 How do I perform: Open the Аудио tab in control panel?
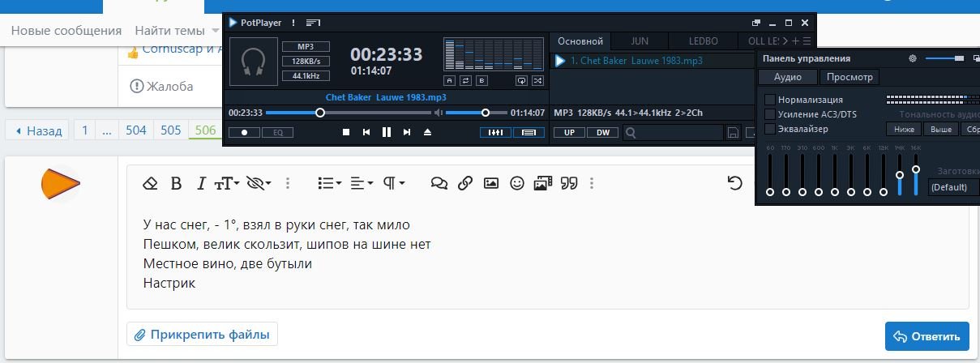[788, 77]
